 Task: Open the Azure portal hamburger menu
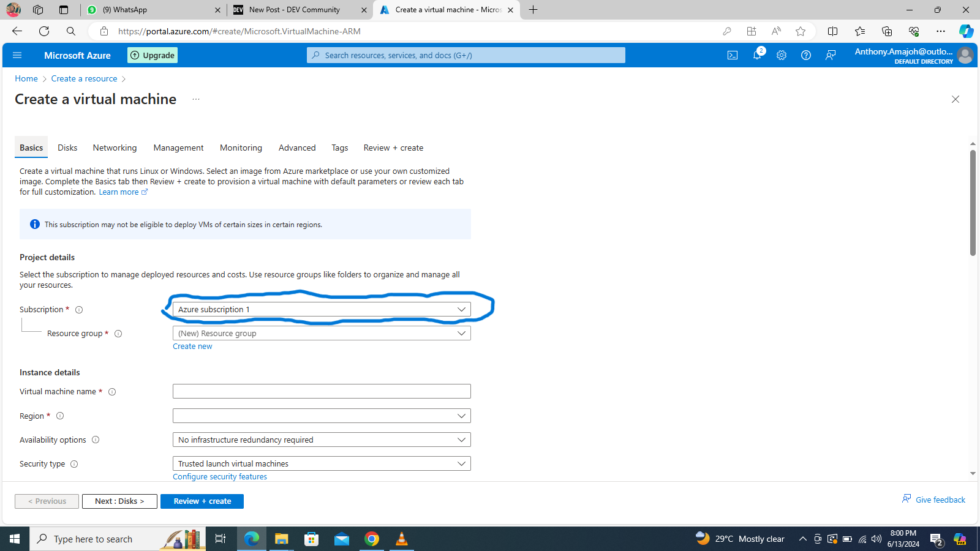coord(17,55)
